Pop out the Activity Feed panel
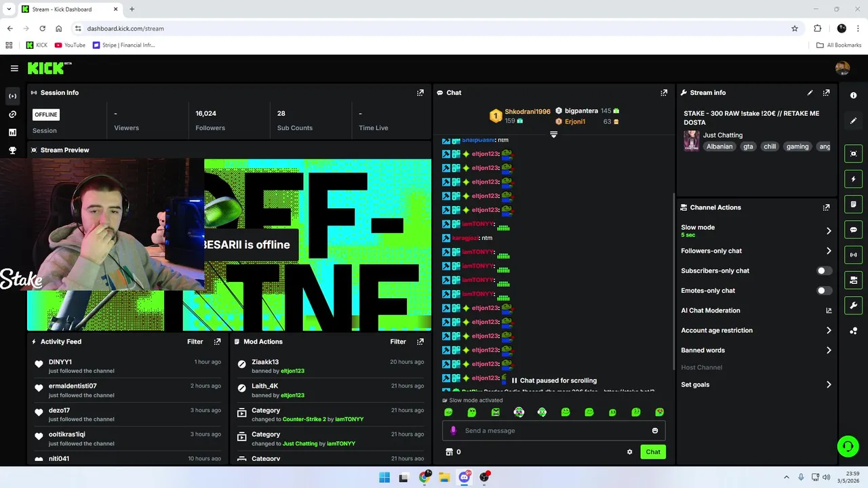The height and width of the screenshot is (488, 868). tap(217, 342)
